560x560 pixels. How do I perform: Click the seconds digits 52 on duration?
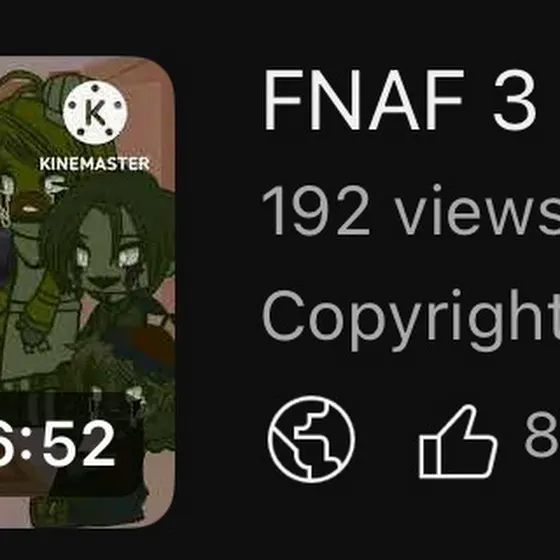79,444
